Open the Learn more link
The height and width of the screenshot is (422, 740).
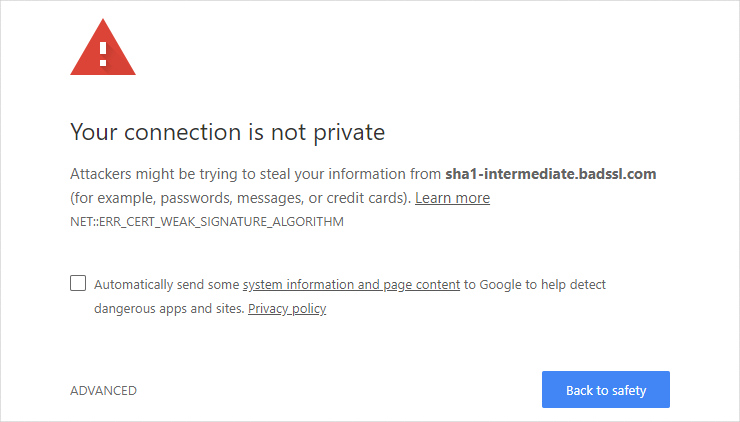[x=452, y=198]
